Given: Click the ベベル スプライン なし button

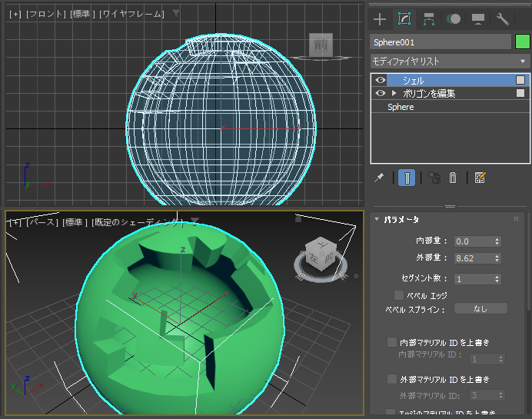Looking at the screenshot, I should tap(480, 309).
